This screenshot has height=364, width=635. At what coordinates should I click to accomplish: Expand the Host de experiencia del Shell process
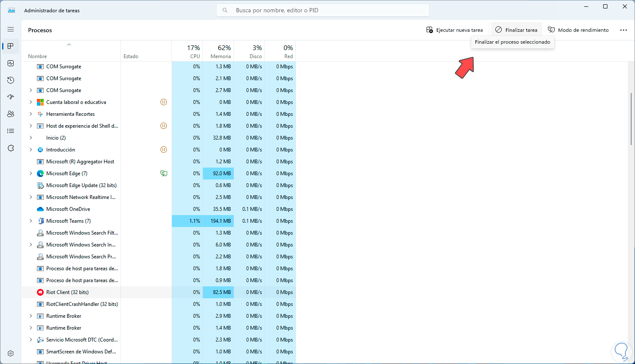click(x=31, y=126)
